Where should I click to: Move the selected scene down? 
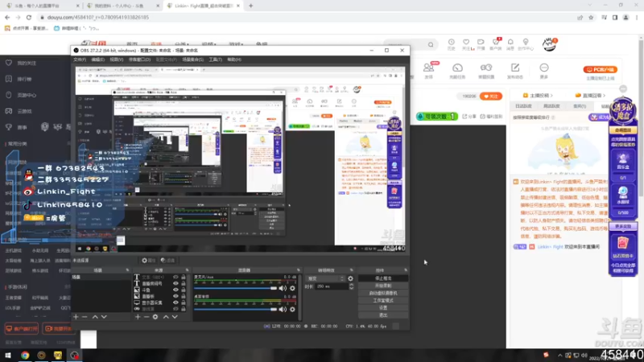coord(104,317)
